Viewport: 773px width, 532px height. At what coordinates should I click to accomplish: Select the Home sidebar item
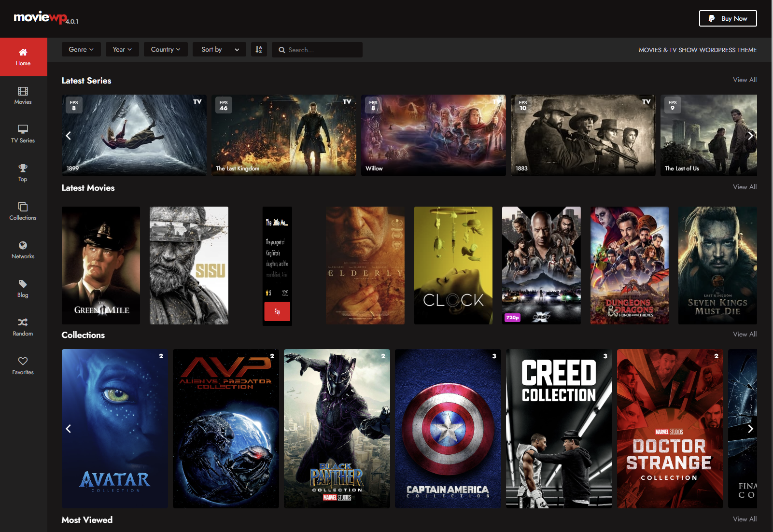23,57
